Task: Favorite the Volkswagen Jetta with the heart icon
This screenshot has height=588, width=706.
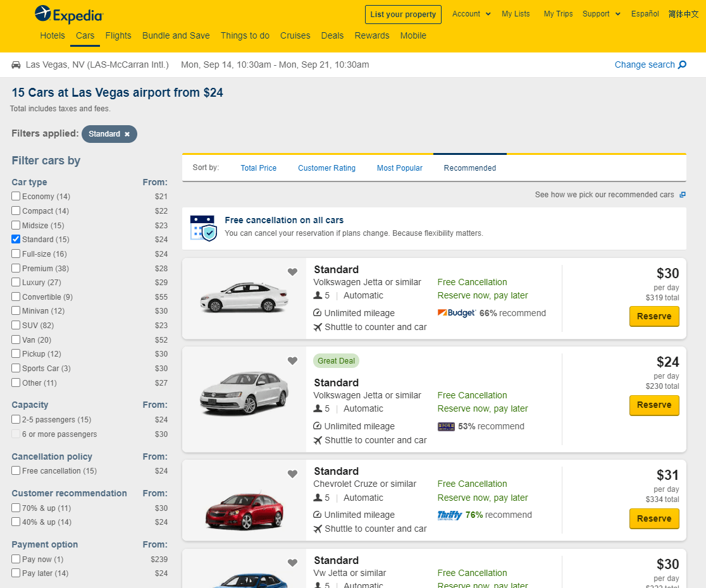Action: point(292,271)
